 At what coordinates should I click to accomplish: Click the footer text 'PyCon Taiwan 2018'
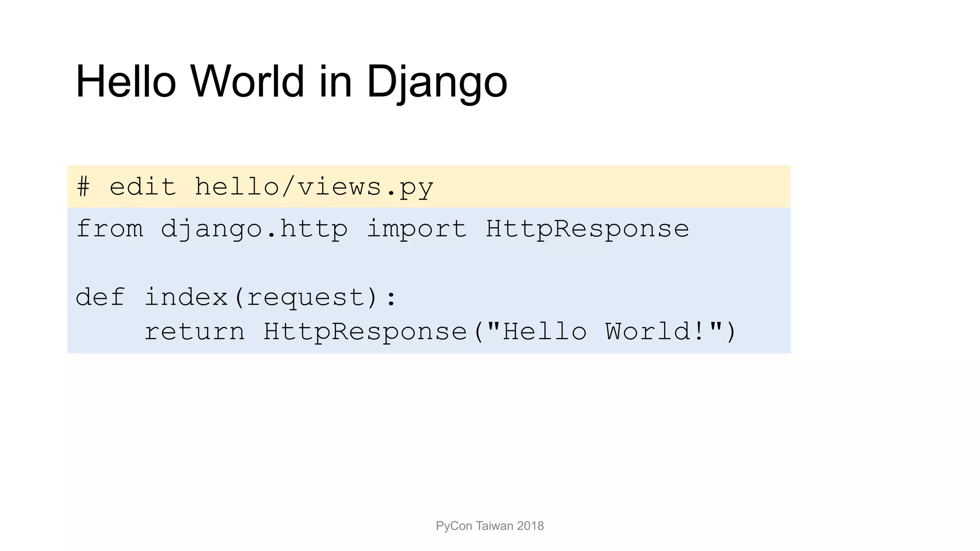click(x=490, y=526)
